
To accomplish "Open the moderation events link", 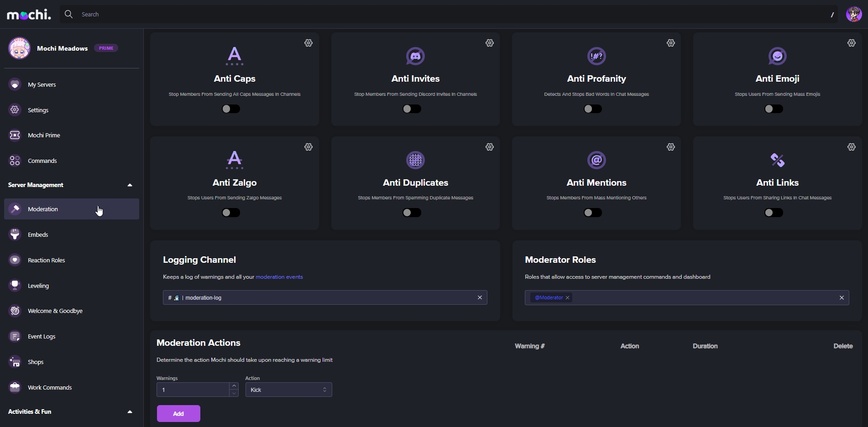I will click(x=279, y=277).
